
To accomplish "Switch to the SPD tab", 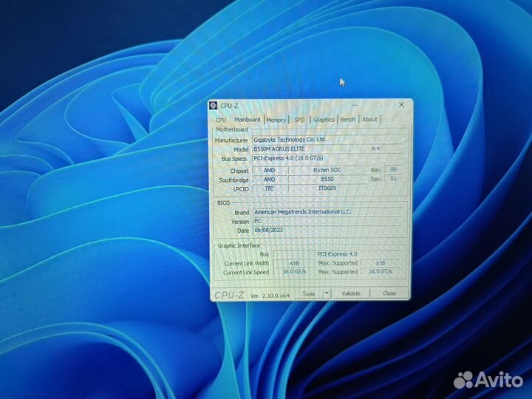I will [299, 120].
